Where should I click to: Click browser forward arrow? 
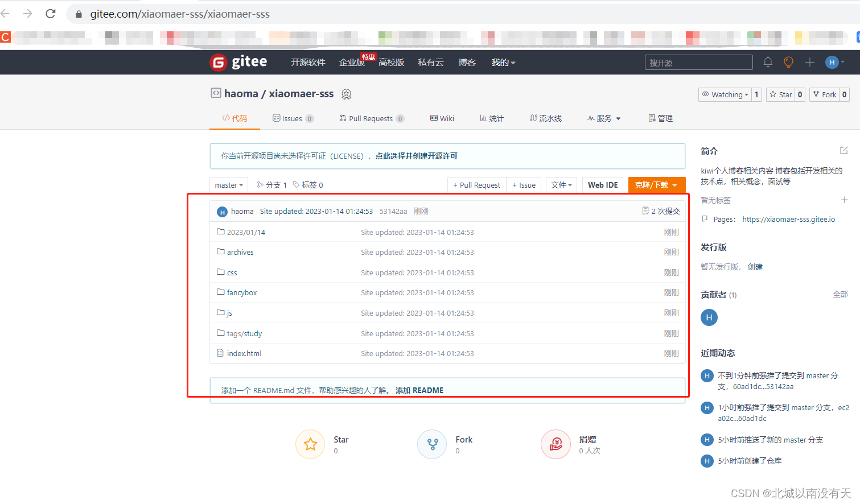click(27, 14)
